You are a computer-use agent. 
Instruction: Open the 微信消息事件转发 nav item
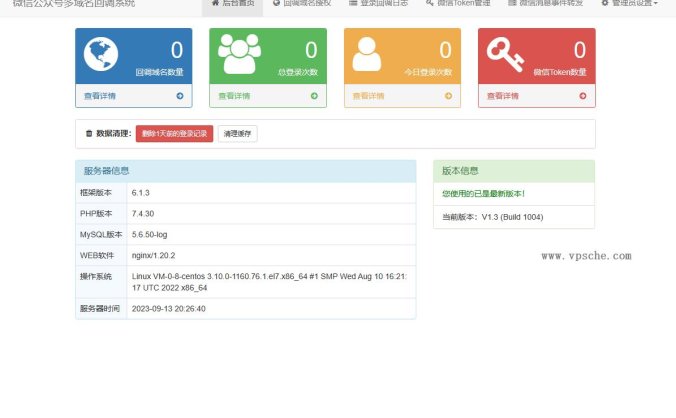point(545,3)
